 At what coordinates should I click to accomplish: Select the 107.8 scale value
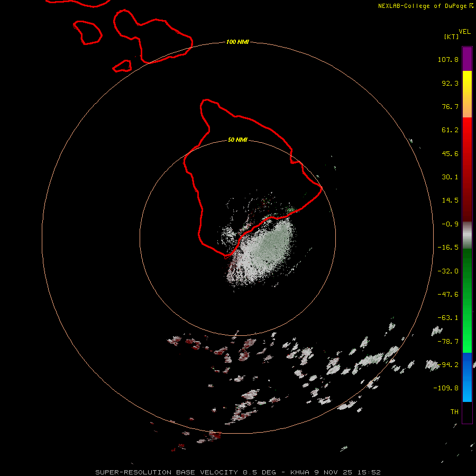(x=448, y=59)
